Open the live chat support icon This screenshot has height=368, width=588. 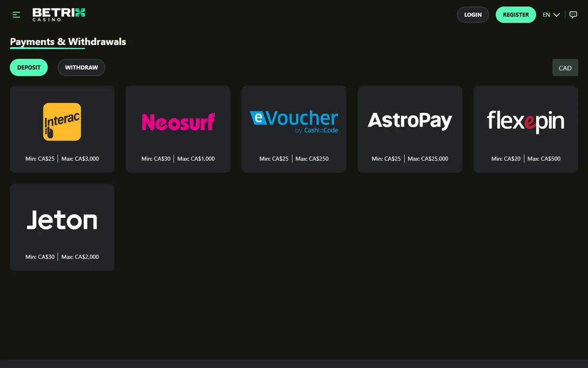click(x=573, y=15)
